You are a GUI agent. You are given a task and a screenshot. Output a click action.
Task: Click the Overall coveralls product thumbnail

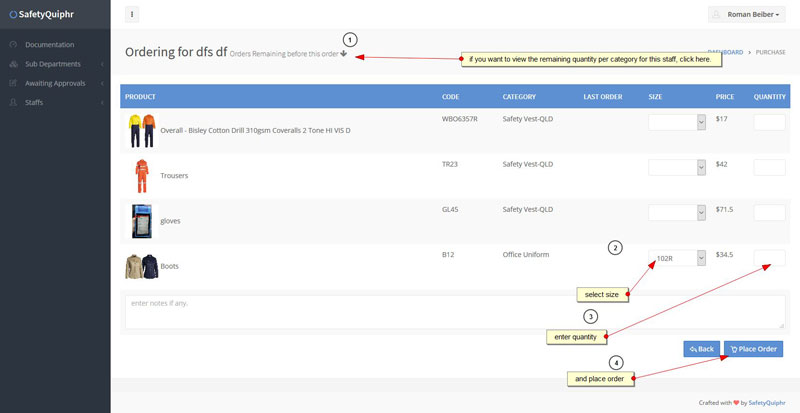tap(141, 130)
